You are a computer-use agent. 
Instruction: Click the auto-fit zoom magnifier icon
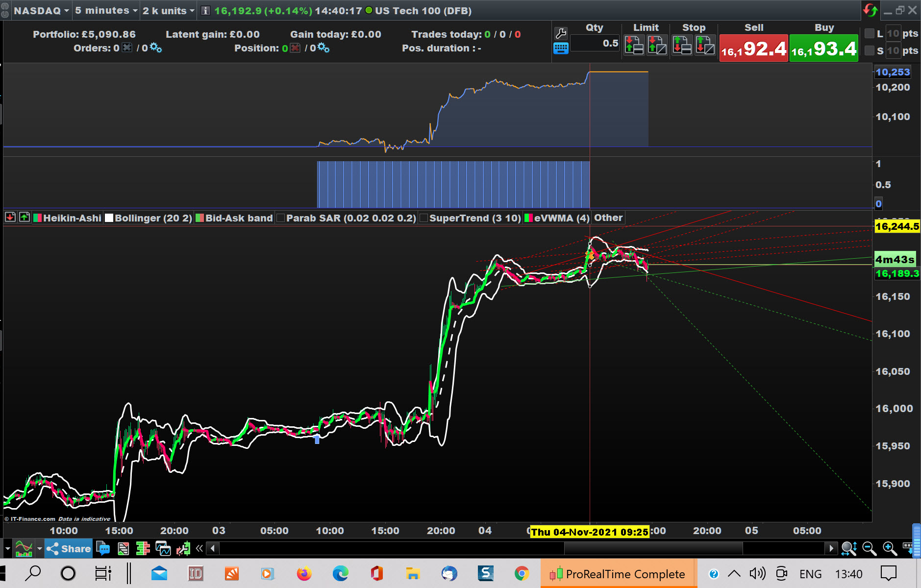(849, 548)
